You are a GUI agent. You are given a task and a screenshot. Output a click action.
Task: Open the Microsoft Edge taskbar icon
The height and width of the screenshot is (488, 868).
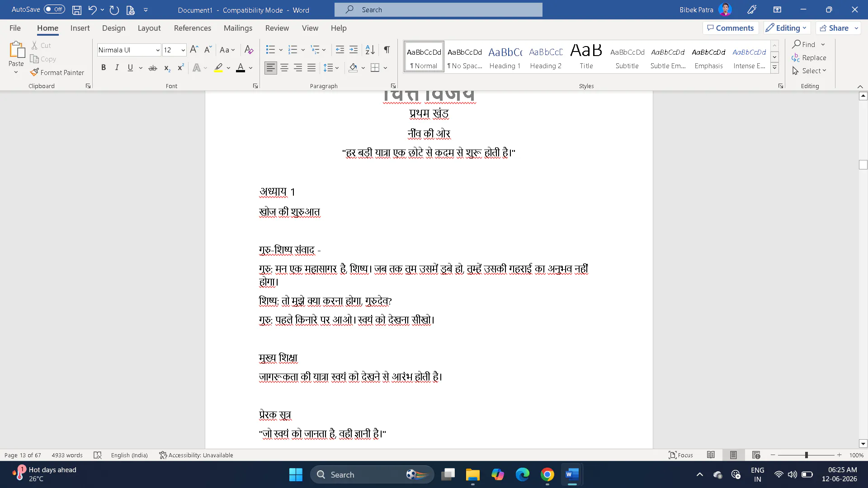tap(522, 474)
